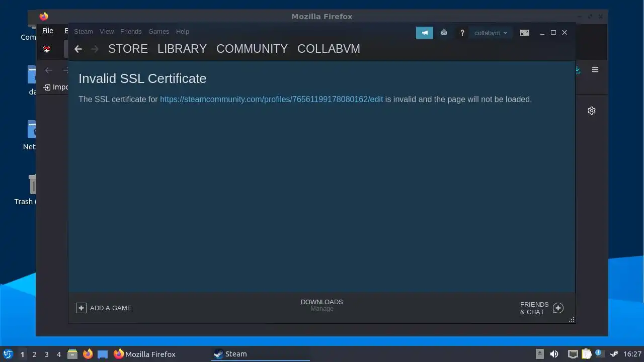Viewport: 644px width, 362px height.
Task: Open the file manager taskbar launcher
Action: (x=72, y=354)
